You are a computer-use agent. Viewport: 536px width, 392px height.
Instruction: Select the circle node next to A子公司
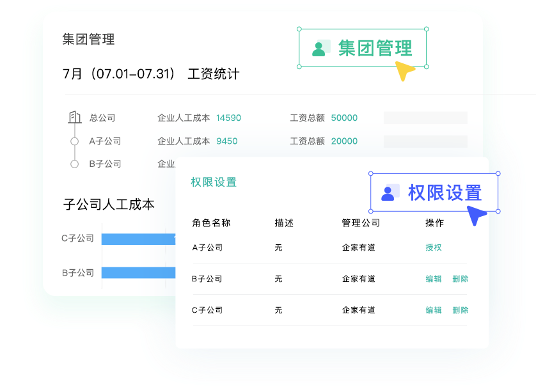tap(75, 141)
